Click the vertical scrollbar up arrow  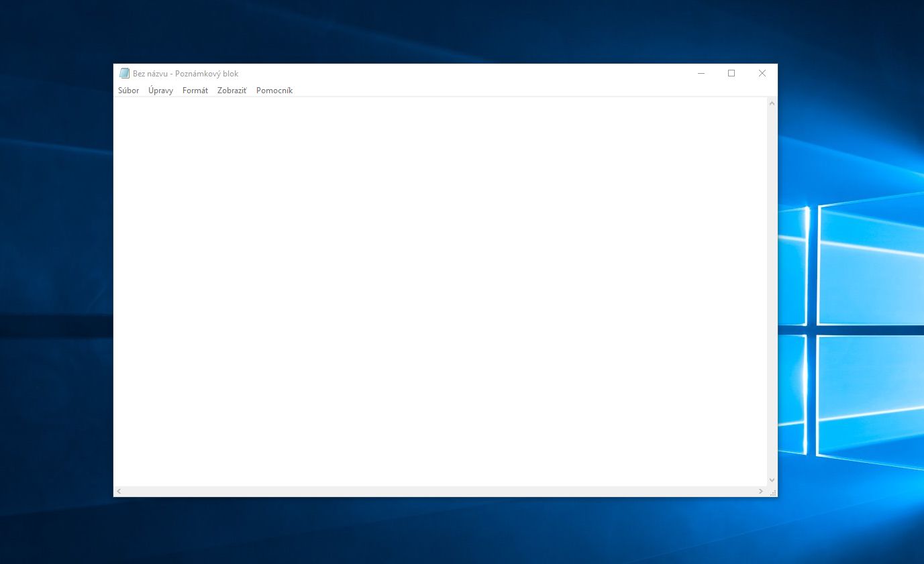pos(772,103)
